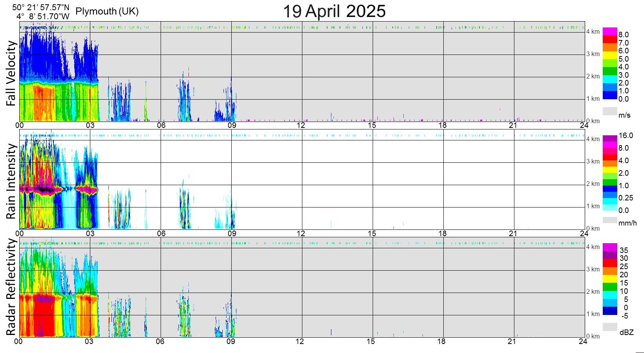This screenshot has height=353, width=644.
Task: Click the "Radar Reflectivity" panel label
Action: click(x=11, y=287)
